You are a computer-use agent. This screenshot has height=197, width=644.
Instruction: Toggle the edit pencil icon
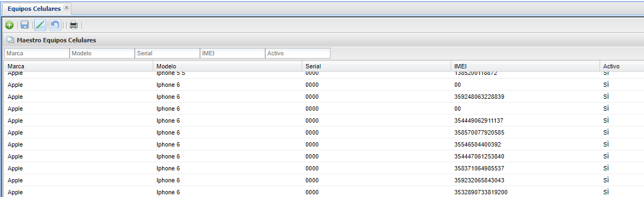pyautogui.click(x=40, y=25)
